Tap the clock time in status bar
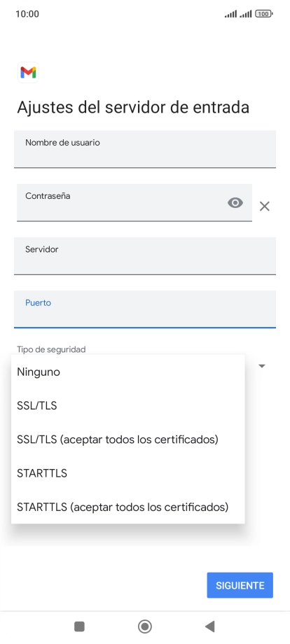The width and height of the screenshot is (290, 644). point(27,14)
